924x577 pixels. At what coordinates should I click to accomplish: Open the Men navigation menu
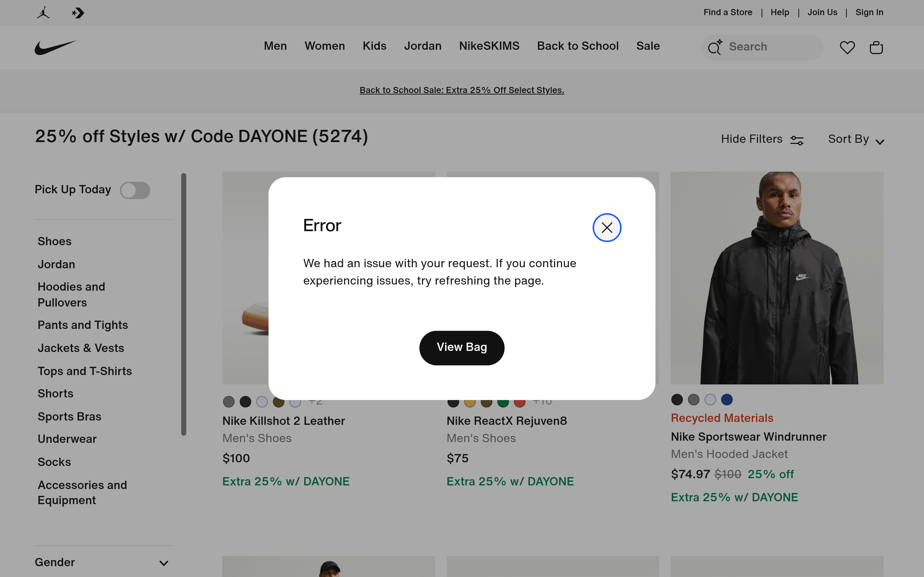275,46
